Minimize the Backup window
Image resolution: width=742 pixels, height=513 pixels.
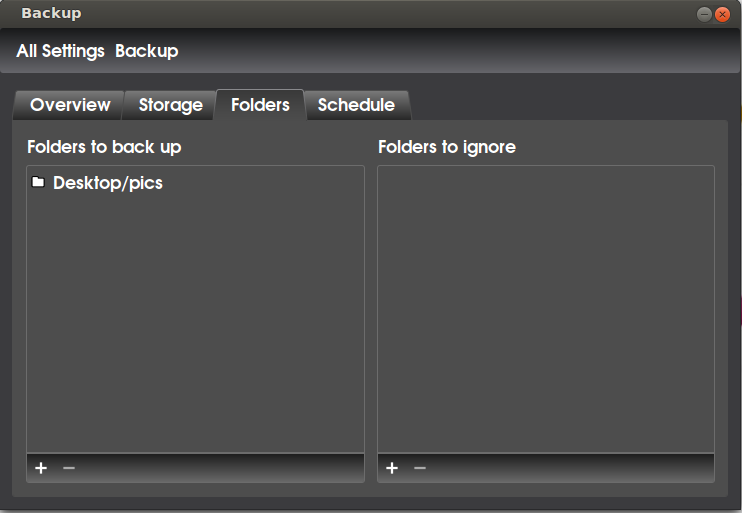704,14
